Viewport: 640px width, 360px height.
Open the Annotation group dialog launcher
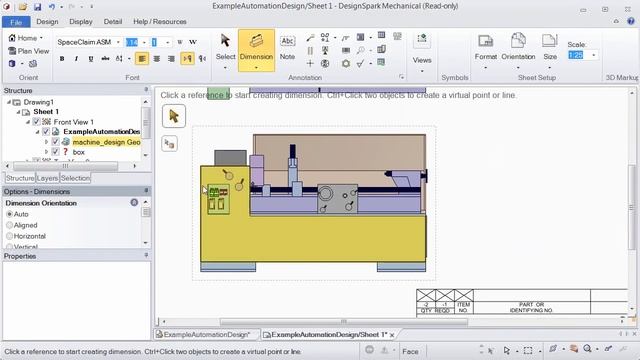coord(402,77)
